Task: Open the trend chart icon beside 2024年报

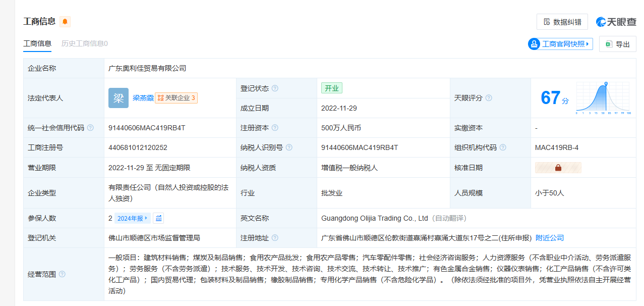Action: [x=158, y=218]
